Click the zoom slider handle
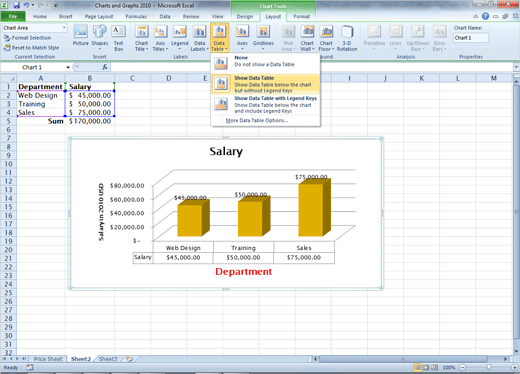Screen dimensions: 520x374 pyautogui.click(x=488, y=367)
